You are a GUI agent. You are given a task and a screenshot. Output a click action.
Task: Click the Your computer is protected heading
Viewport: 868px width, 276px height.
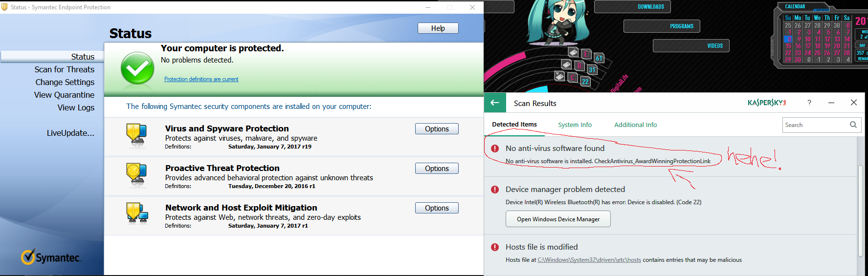pos(223,48)
